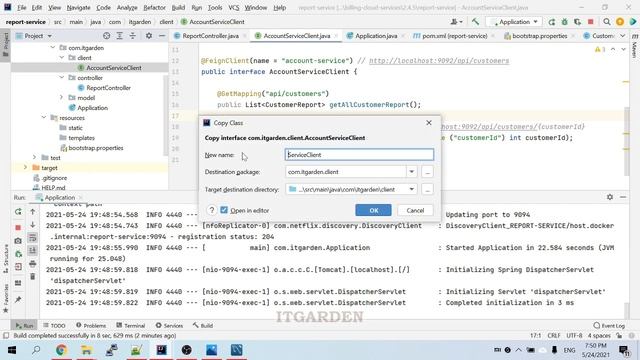640x360 pixels.
Task: Open File Explorer from the taskbar
Action: [x=86, y=350]
